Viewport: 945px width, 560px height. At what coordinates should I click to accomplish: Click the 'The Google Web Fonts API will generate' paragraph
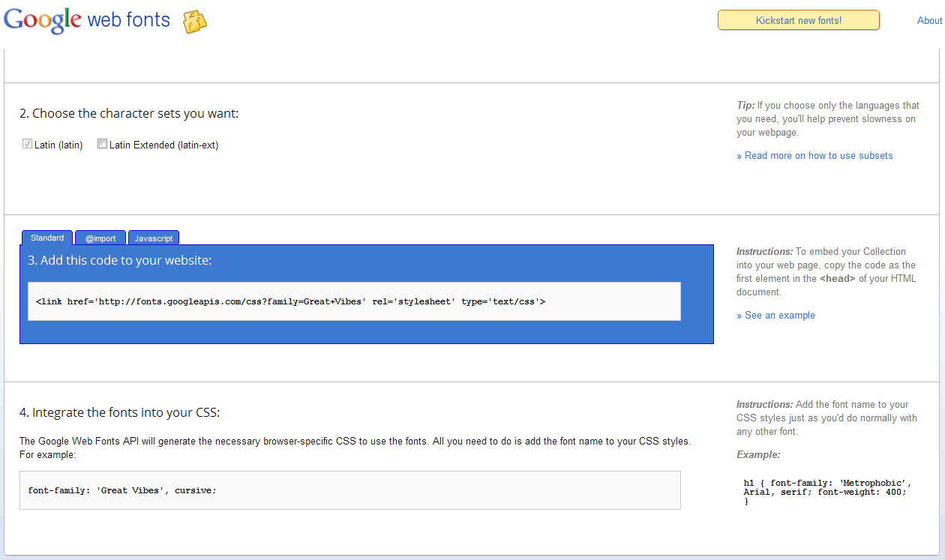pyautogui.click(x=354, y=448)
